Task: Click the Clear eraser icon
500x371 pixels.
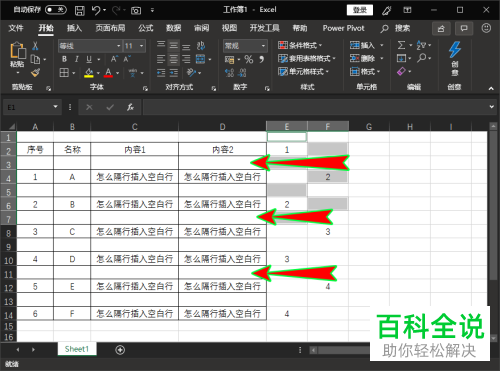Action: 401,71
